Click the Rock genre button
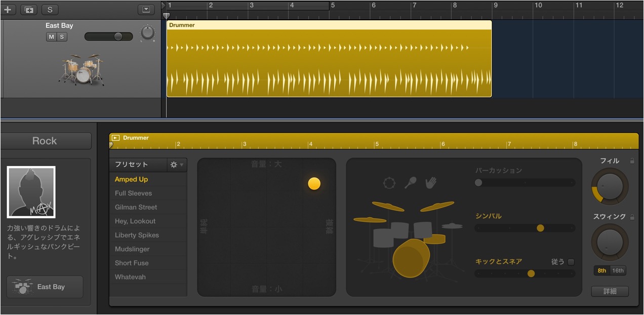 [45, 141]
